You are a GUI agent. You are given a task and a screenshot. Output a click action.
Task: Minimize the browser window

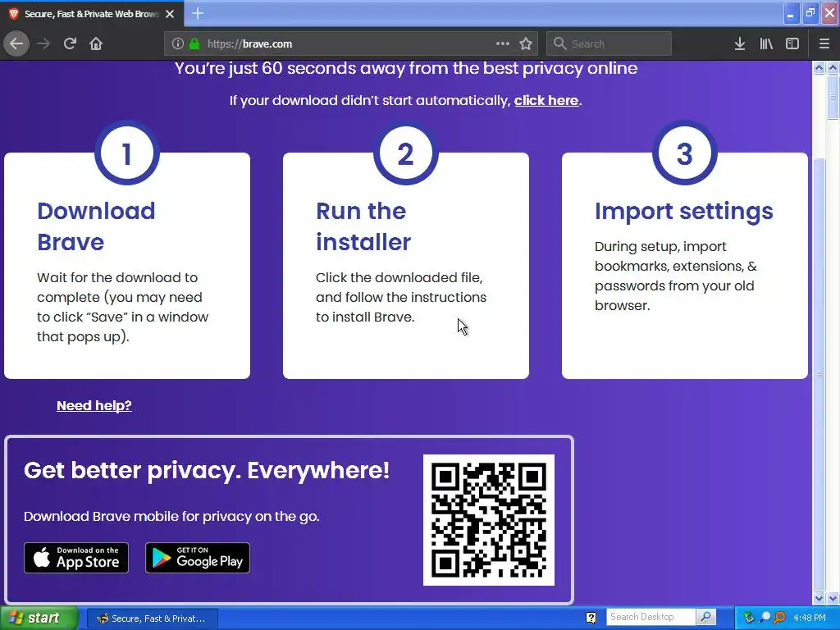point(791,13)
